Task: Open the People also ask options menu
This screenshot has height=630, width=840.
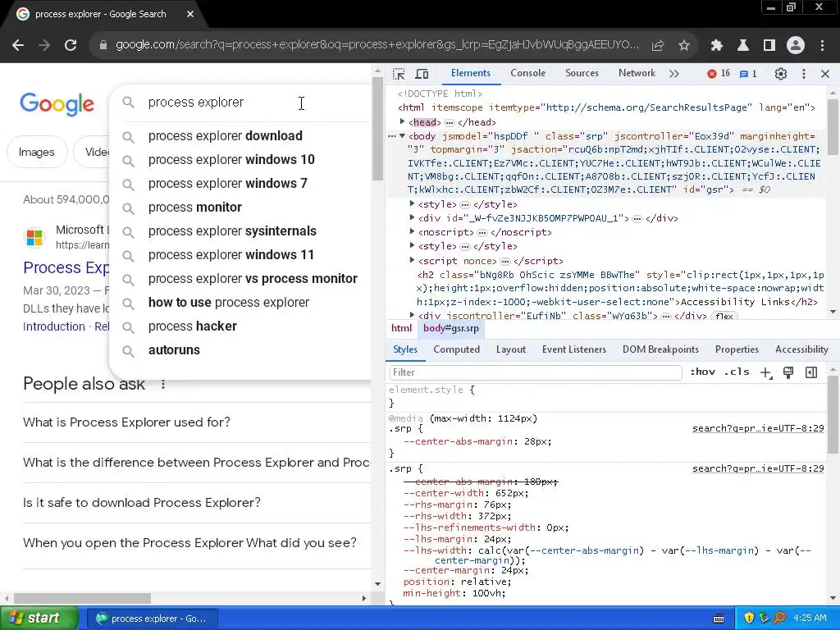Action: click(x=163, y=385)
